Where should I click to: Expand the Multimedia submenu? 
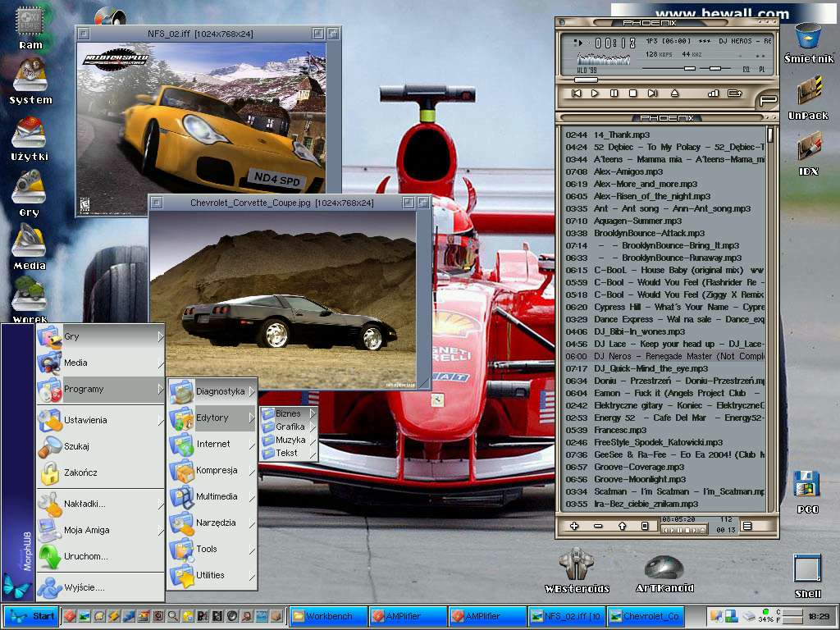(x=212, y=496)
